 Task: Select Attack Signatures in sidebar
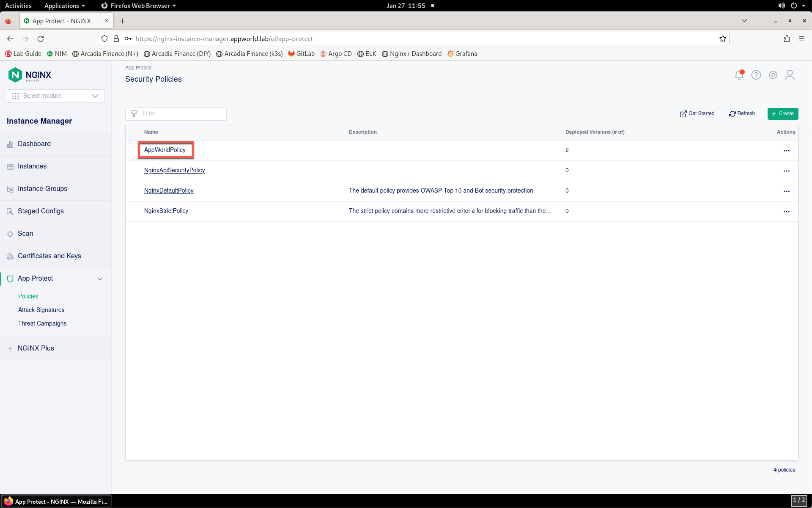[x=41, y=310]
